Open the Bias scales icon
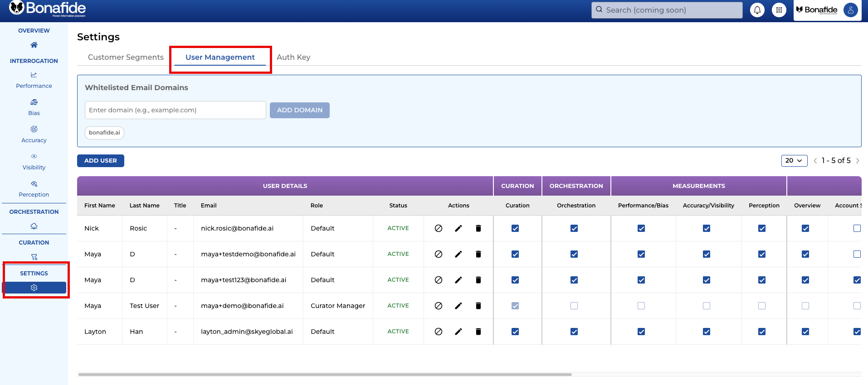 point(34,102)
